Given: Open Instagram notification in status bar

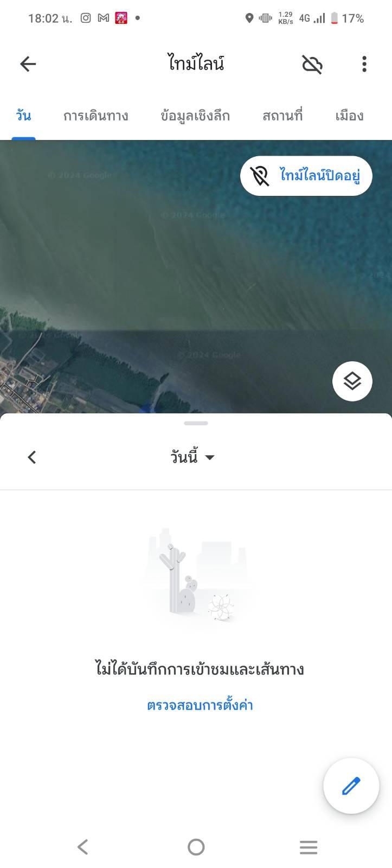Looking at the screenshot, I should point(86,18).
